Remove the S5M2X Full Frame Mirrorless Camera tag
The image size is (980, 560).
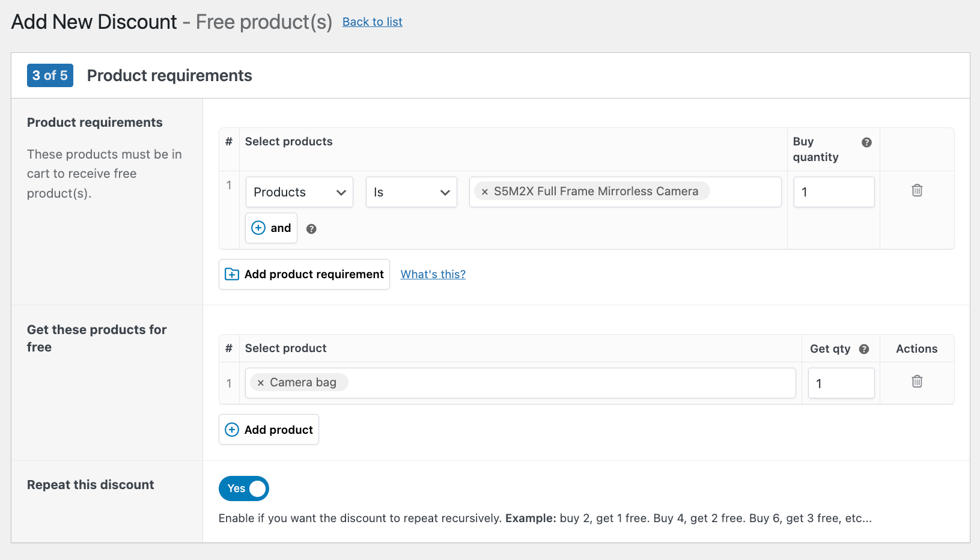click(484, 191)
